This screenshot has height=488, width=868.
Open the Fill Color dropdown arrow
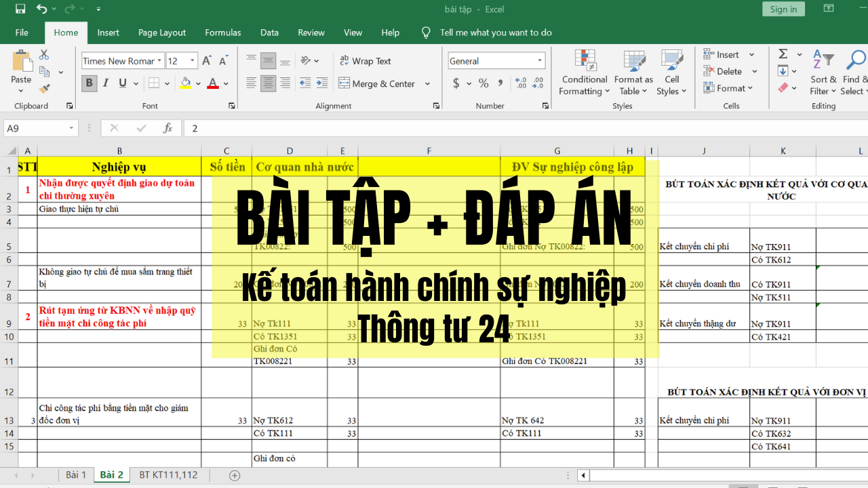[x=198, y=83]
